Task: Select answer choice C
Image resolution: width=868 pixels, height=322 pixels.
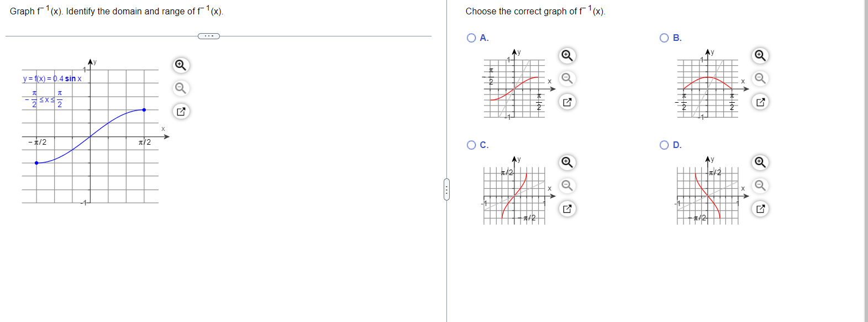Action: tap(471, 145)
